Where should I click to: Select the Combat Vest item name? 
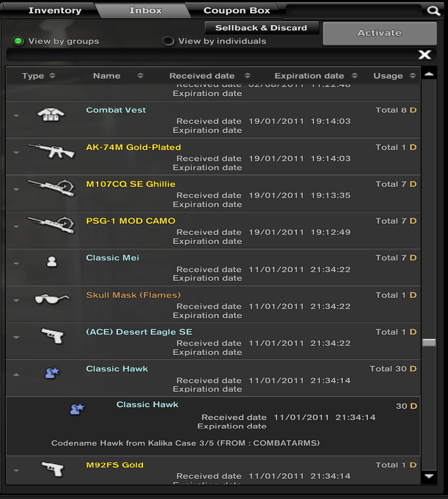tap(116, 110)
